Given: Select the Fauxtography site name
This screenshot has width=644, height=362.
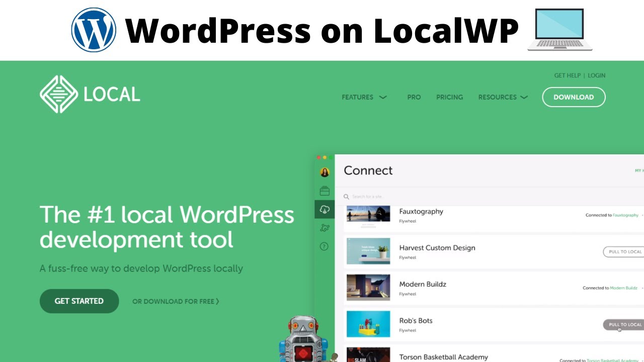Looking at the screenshot, I should (421, 212).
